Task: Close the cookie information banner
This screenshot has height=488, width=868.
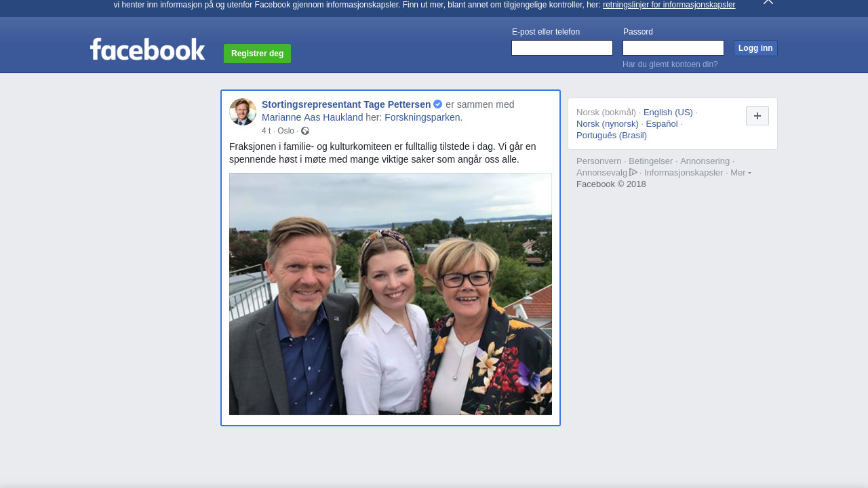Action: click(x=768, y=2)
